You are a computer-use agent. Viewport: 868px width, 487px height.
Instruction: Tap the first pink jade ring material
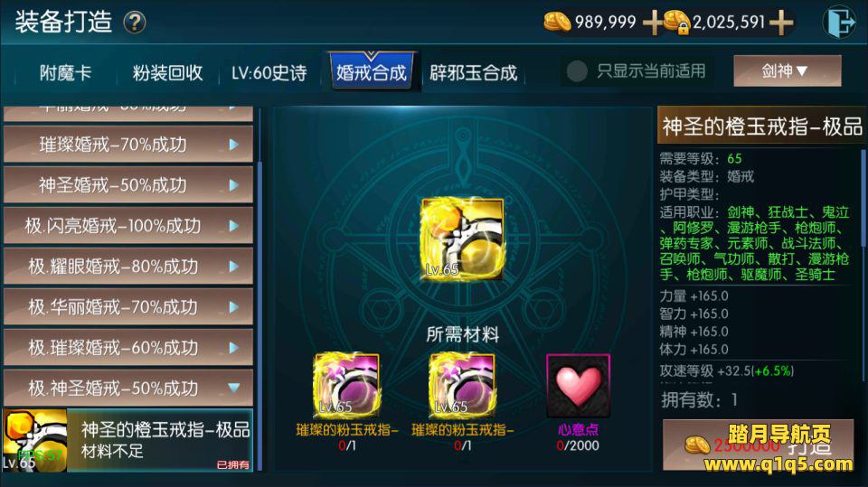click(346, 386)
